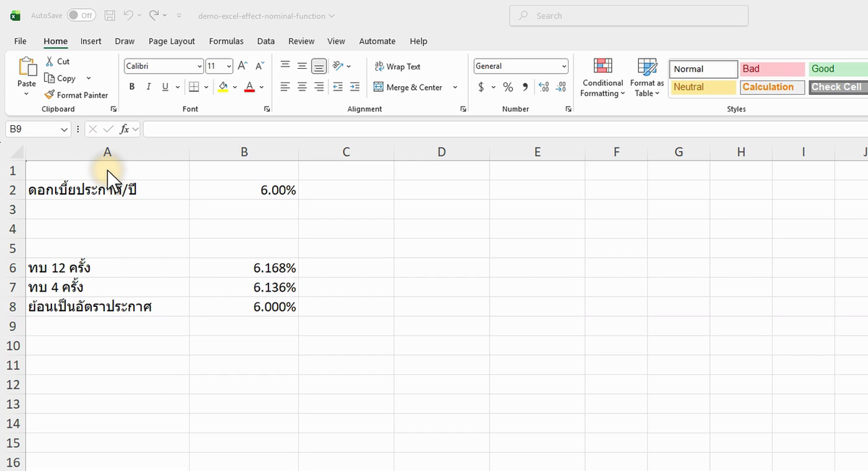
Task: Increase indent icon
Action: 354,87
